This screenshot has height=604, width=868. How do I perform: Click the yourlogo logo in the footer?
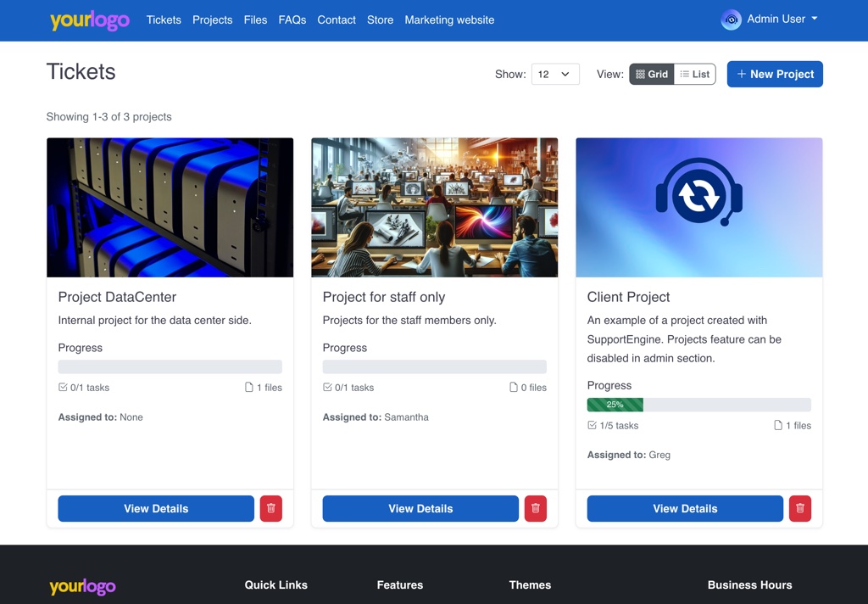82,586
